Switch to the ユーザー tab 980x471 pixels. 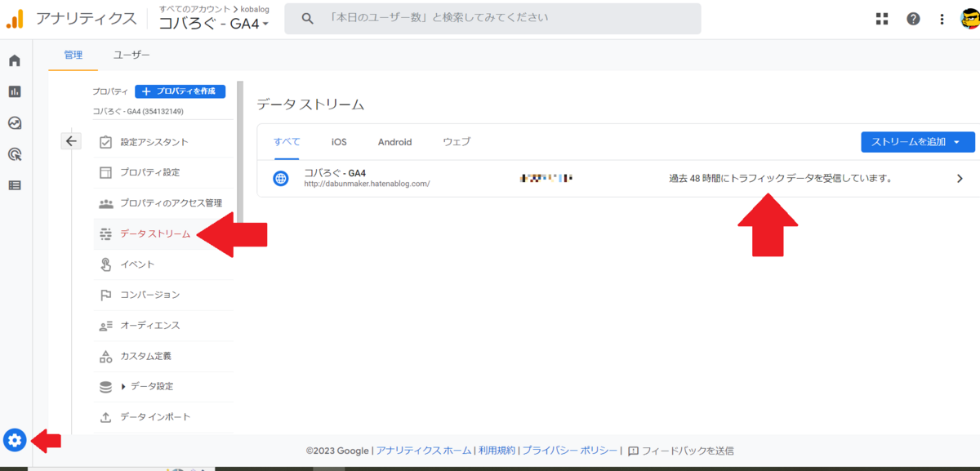coord(131,55)
